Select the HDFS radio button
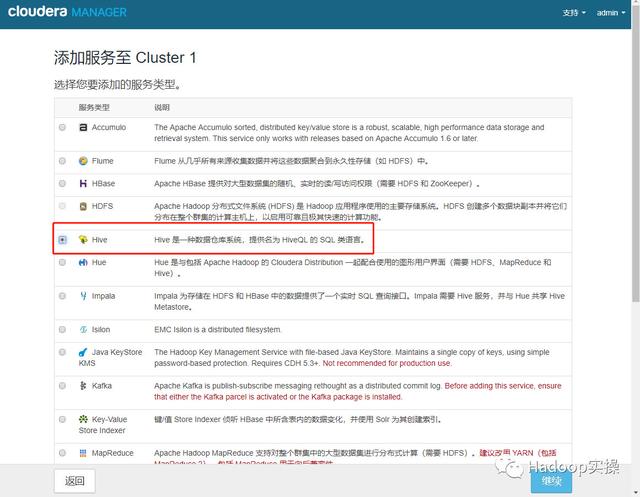Viewport: 640px width, 497px height. (x=62, y=206)
